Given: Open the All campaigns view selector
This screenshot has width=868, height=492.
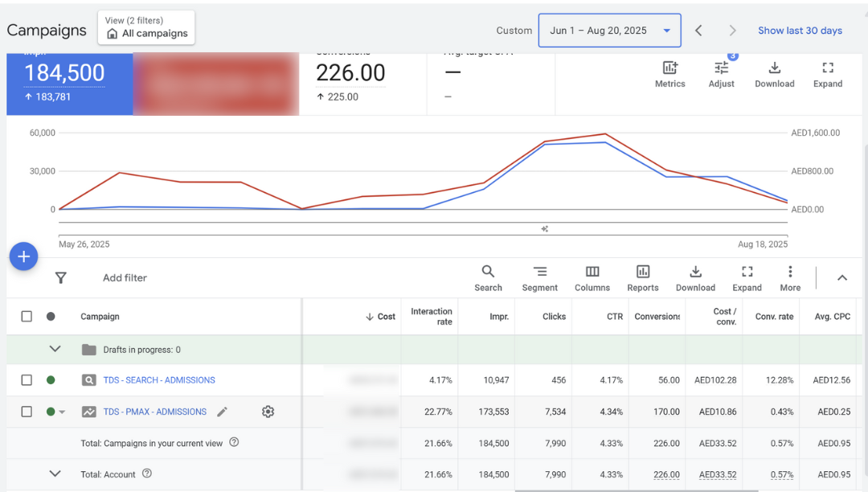Looking at the screenshot, I should [146, 28].
